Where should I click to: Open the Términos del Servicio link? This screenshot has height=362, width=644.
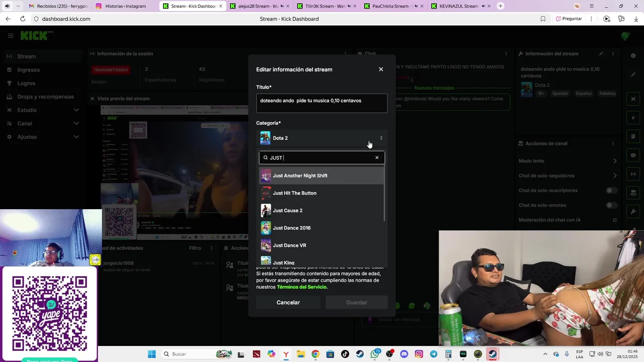[x=301, y=287]
